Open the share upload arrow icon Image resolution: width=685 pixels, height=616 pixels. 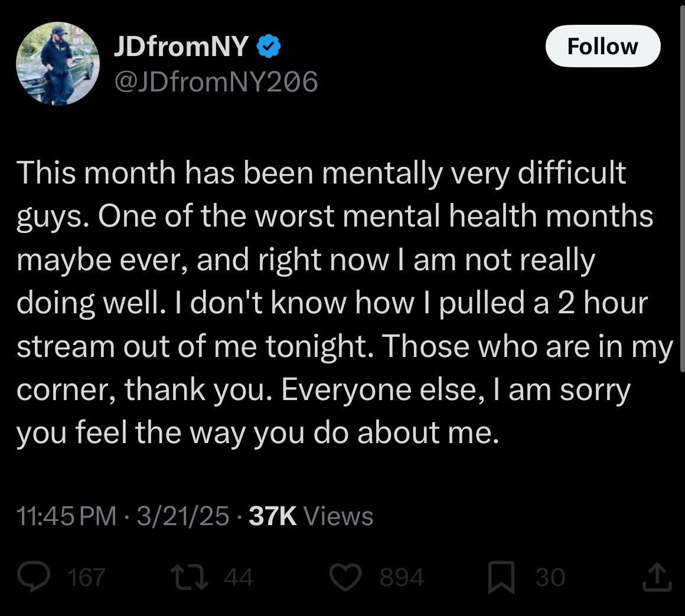coord(657,577)
